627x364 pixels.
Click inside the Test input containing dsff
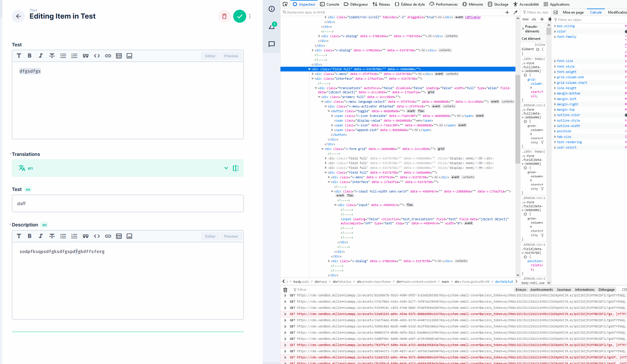pyautogui.click(x=127, y=203)
